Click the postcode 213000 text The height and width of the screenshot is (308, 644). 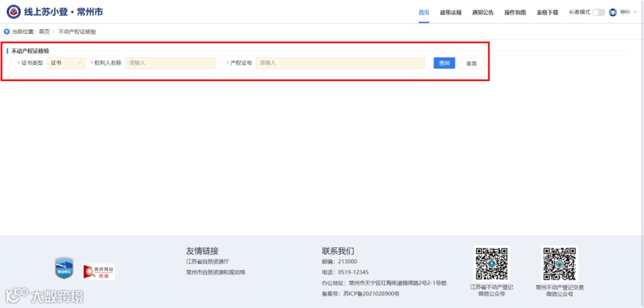(x=348, y=262)
